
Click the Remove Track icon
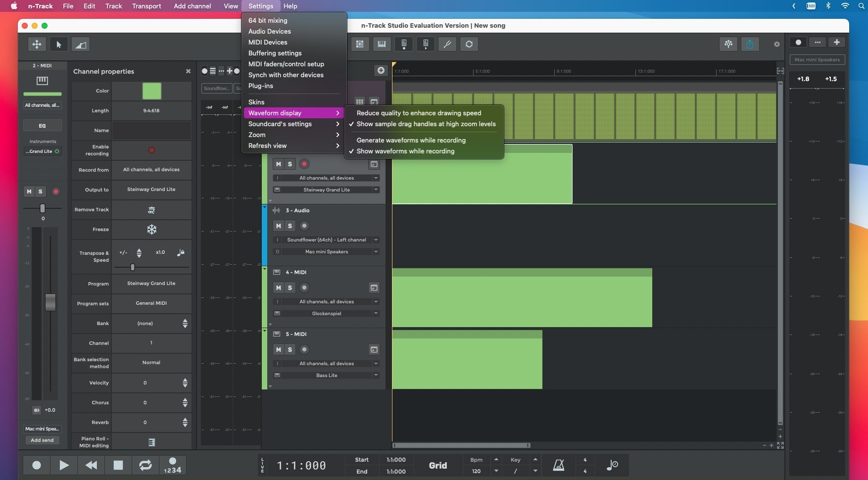click(x=151, y=210)
